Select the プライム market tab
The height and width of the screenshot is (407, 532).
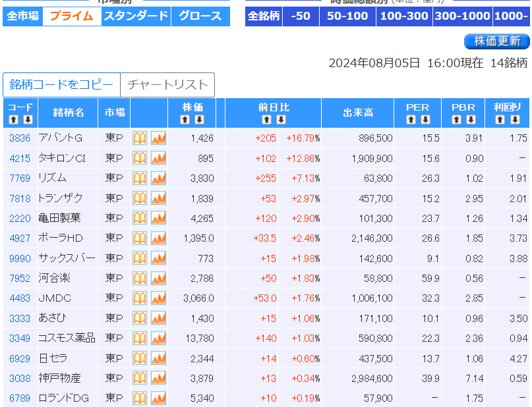coord(72,16)
